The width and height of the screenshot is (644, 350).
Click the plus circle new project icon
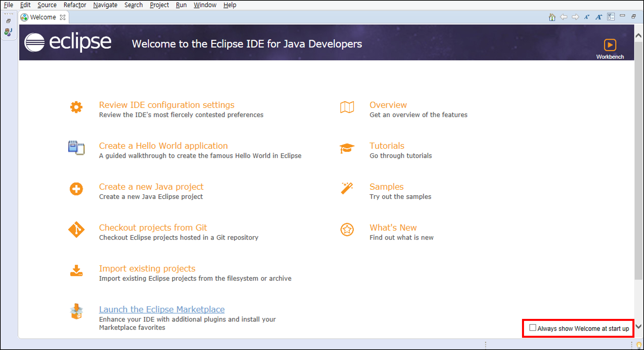click(76, 189)
